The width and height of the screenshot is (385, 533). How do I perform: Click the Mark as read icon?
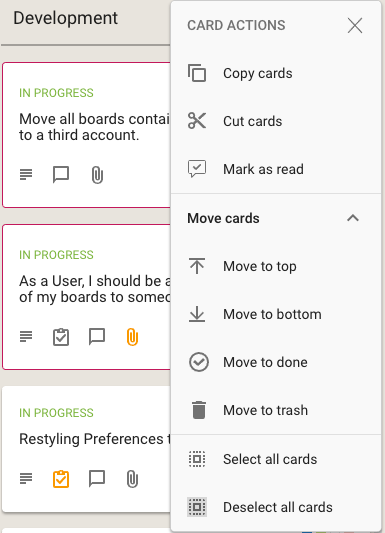tap(197, 169)
